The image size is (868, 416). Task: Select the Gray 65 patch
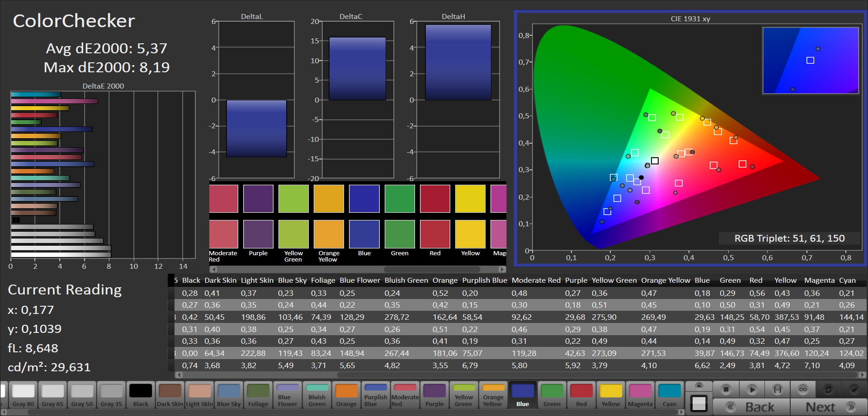click(x=53, y=395)
